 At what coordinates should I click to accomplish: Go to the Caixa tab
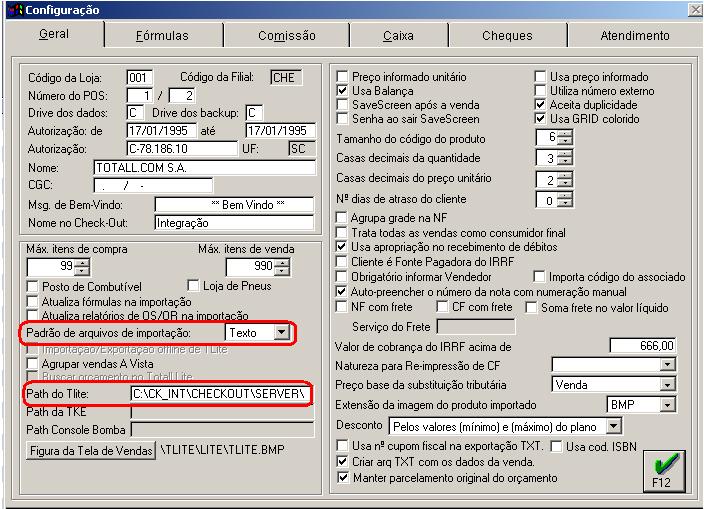(x=398, y=35)
